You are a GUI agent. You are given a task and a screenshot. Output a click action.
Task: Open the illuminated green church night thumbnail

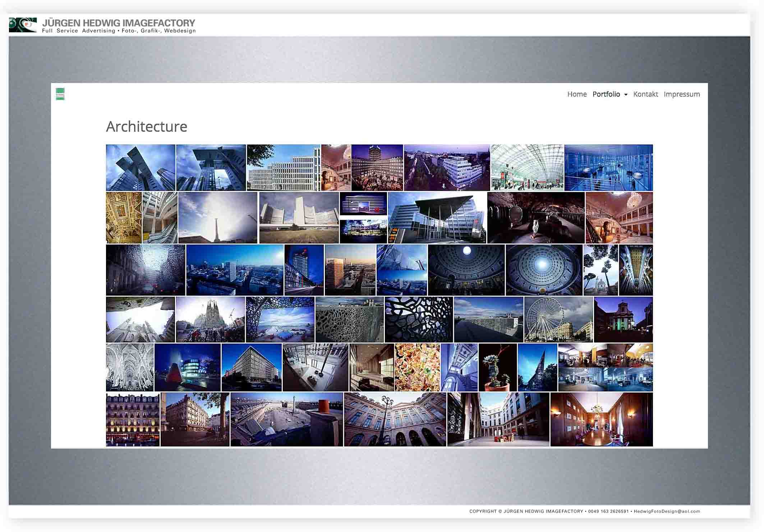point(623,319)
